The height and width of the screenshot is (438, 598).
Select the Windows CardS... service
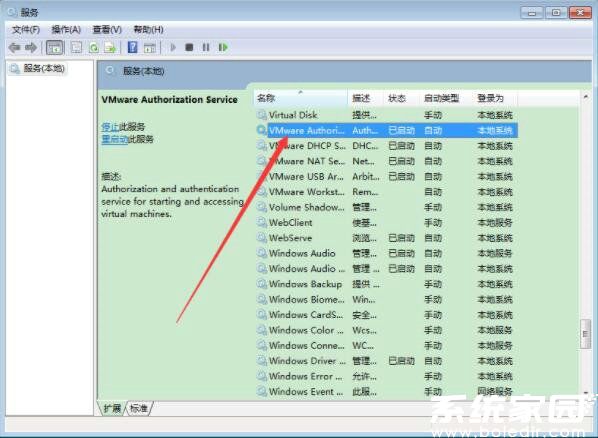point(387,315)
